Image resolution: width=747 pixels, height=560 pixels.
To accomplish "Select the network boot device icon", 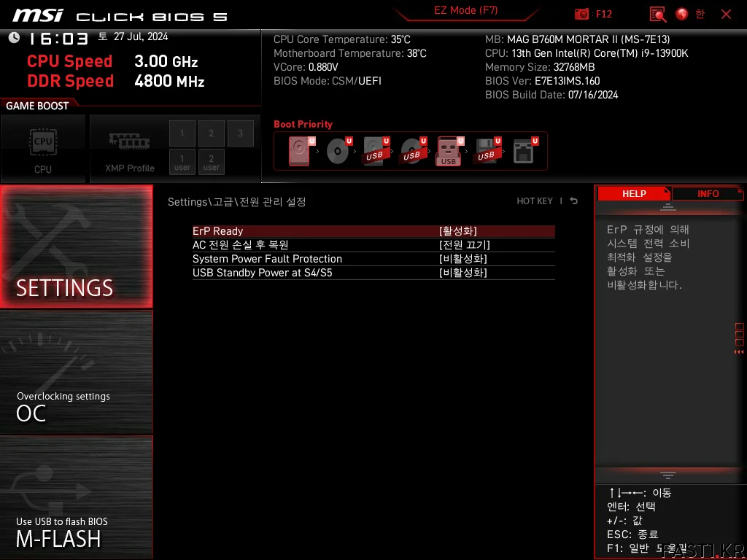I will [x=525, y=151].
